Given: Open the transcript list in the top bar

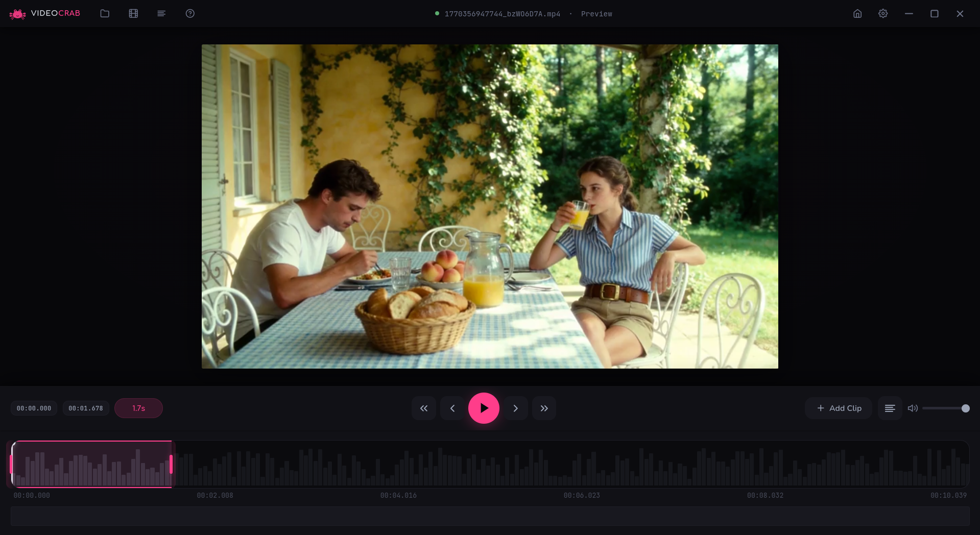Looking at the screenshot, I should (x=162, y=14).
